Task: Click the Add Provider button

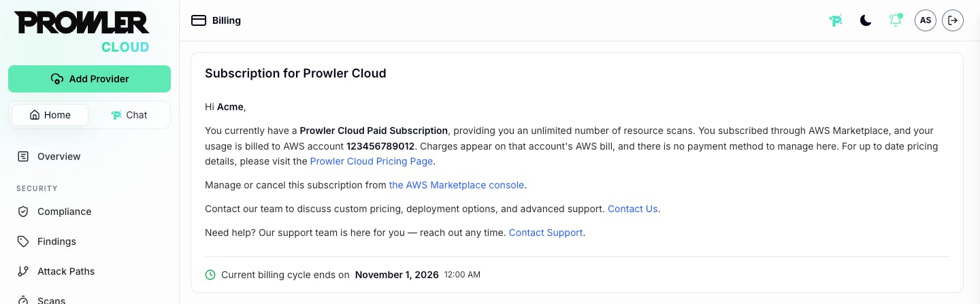Action: [89, 79]
